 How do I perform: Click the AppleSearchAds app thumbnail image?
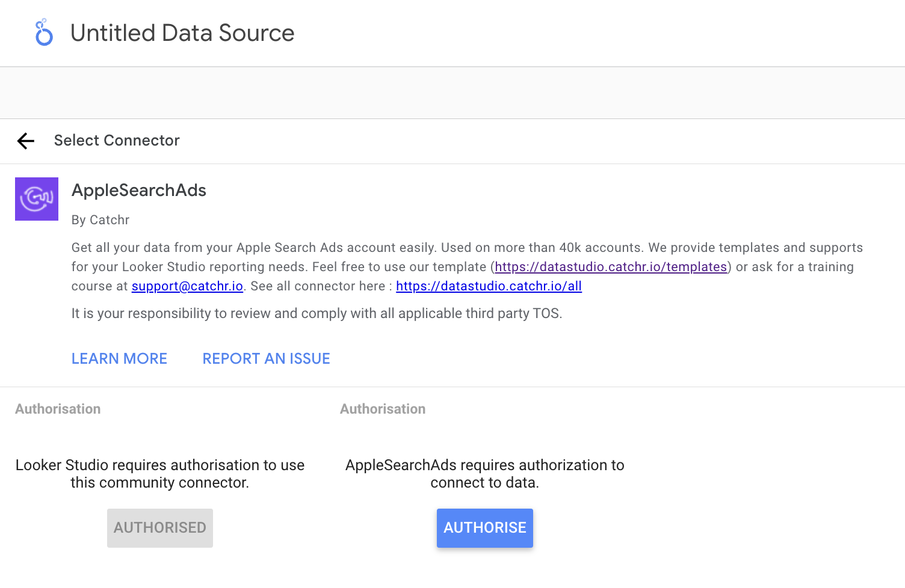(36, 198)
